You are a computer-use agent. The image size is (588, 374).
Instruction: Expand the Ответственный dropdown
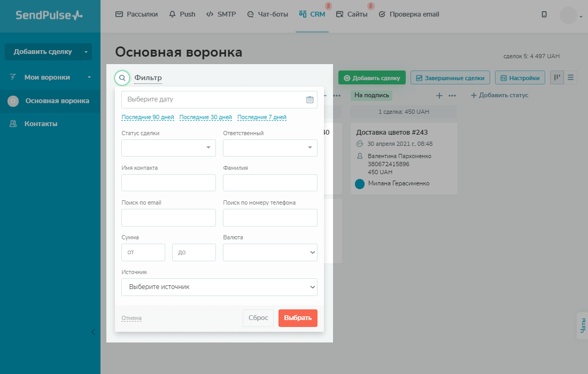(x=270, y=148)
